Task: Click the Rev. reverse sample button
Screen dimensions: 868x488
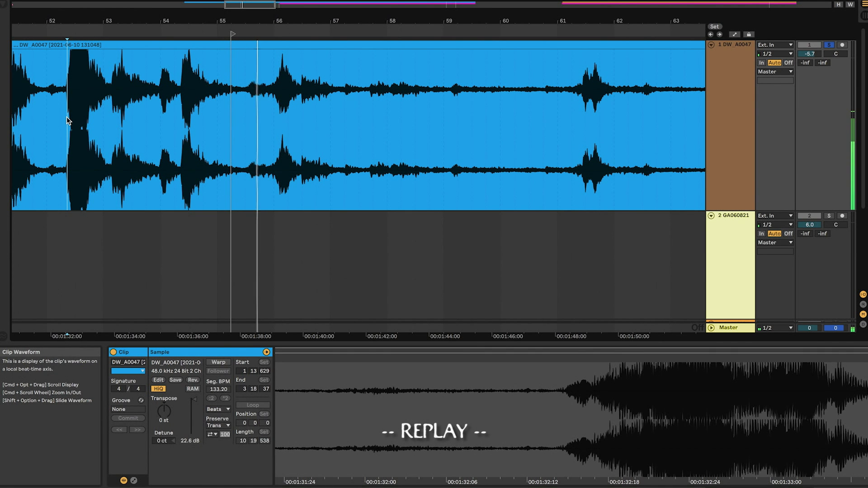Action: click(193, 380)
